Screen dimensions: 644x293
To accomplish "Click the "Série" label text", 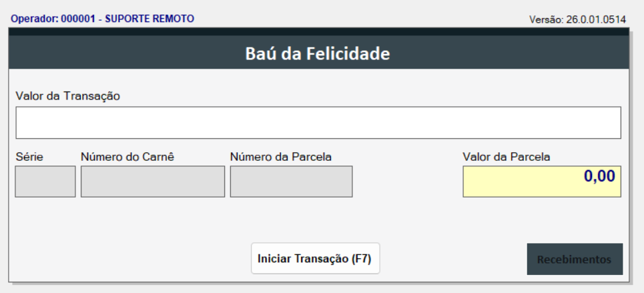I will pos(28,157).
